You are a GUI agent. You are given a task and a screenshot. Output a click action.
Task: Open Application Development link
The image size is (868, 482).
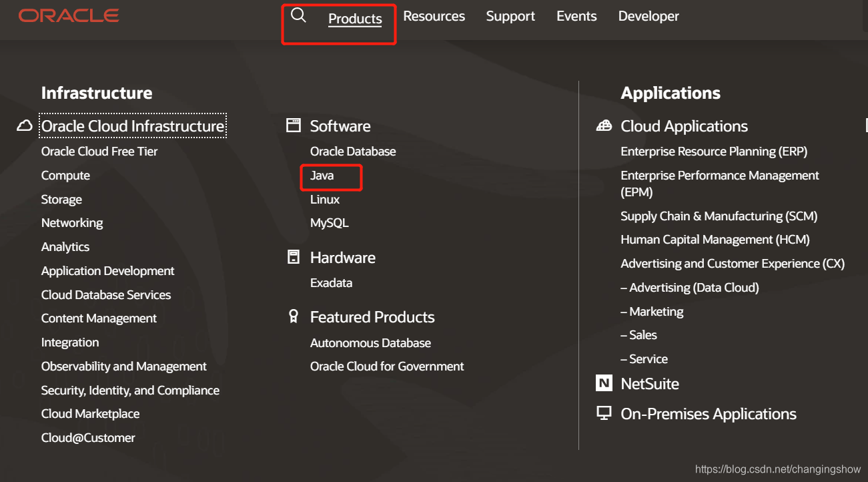107,271
